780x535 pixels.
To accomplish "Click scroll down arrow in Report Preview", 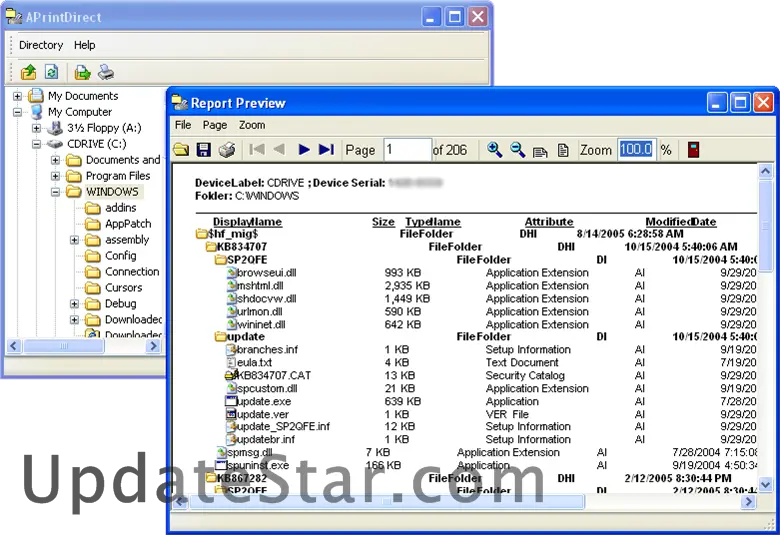I will 765,484.
